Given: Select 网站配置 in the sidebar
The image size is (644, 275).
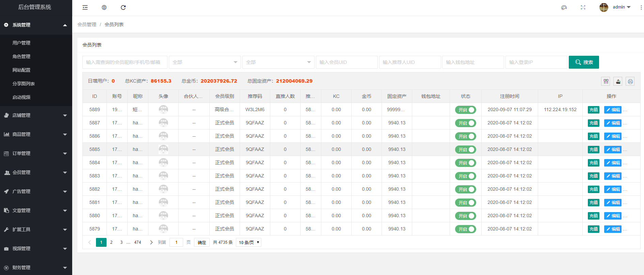Looking at the screenshot, I should pos(21,70).
